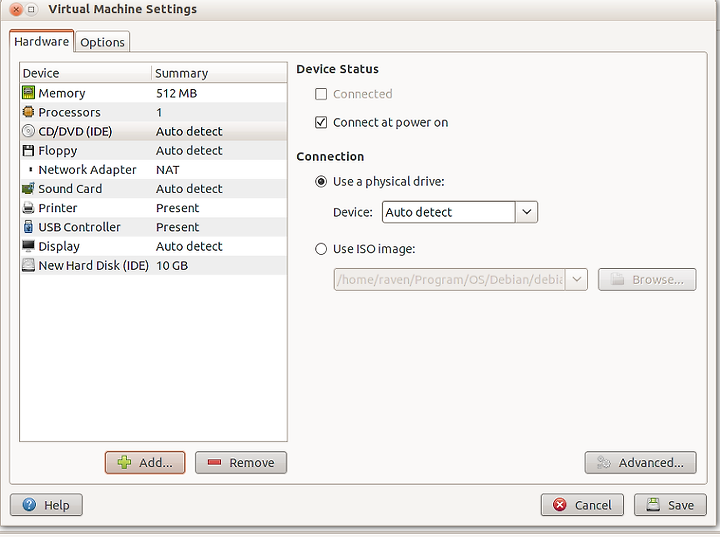The height and width of the screenshot is (537, 720).
Task: Click the Help button label
Action: tap(56, 505)
